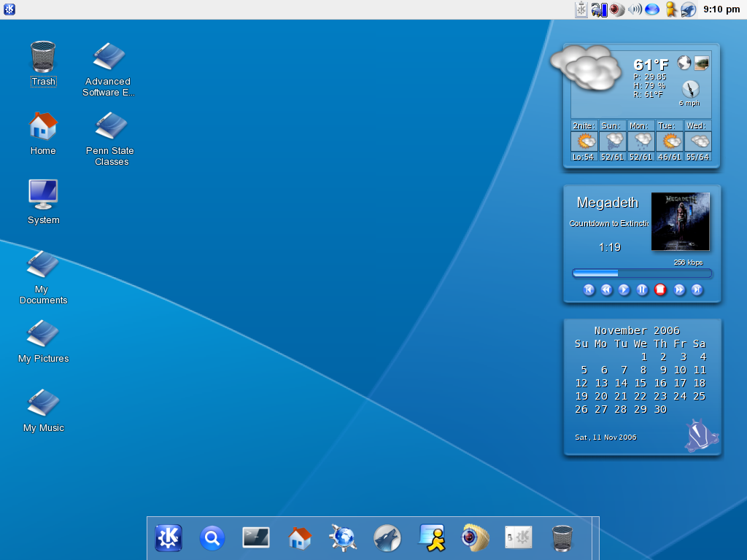Click the rewind button in player widget
Screen dimensions: 747x560
(606, 289)
